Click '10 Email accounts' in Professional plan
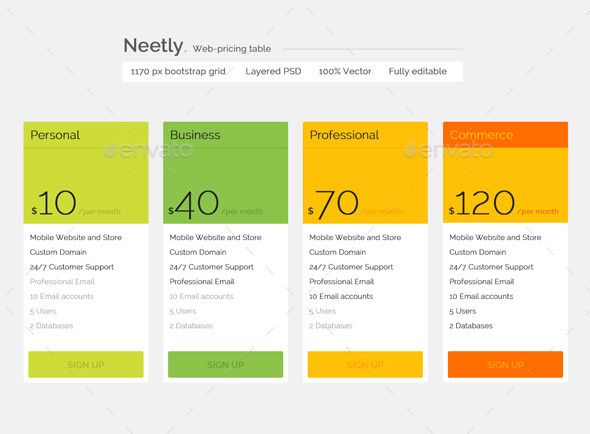590x434 pixels. coord(341,296)
